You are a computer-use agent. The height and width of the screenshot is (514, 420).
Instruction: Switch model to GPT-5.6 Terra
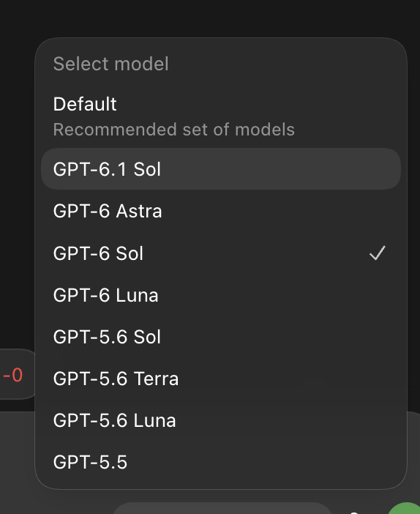(x=221, y=379)
